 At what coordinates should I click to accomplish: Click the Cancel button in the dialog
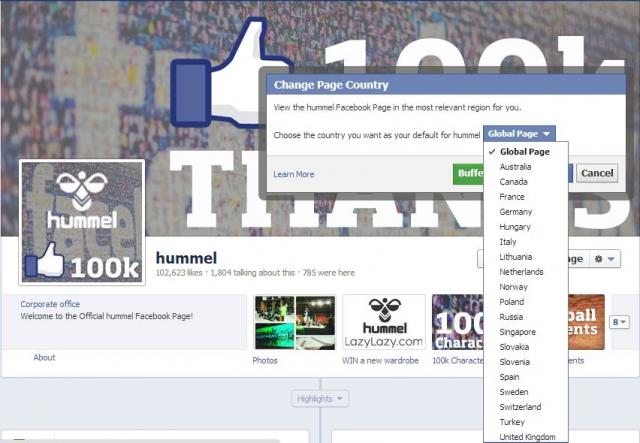click(x=597, y=173)
